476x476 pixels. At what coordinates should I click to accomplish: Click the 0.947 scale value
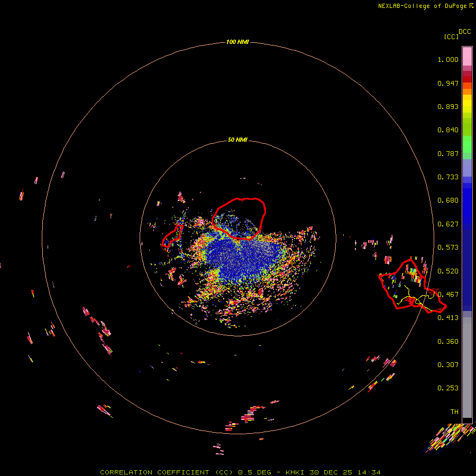coord(448,83)
